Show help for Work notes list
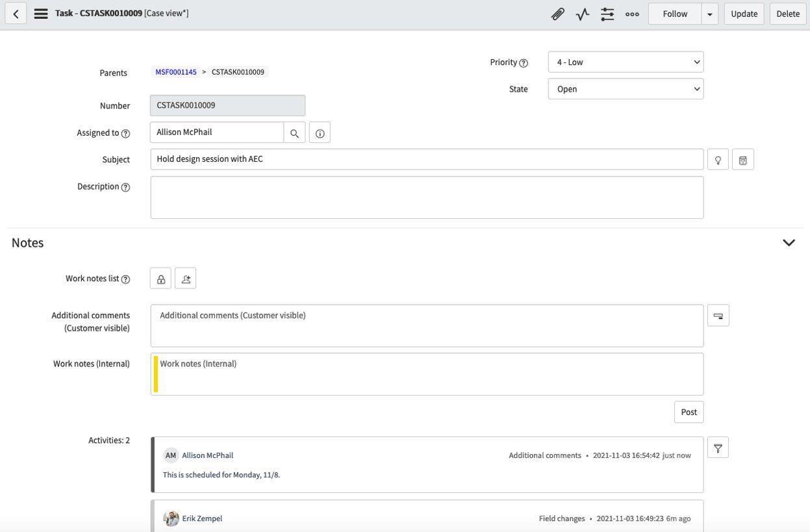Image resolution: width=810 pixels, height=532 pixels. [126, 279]
